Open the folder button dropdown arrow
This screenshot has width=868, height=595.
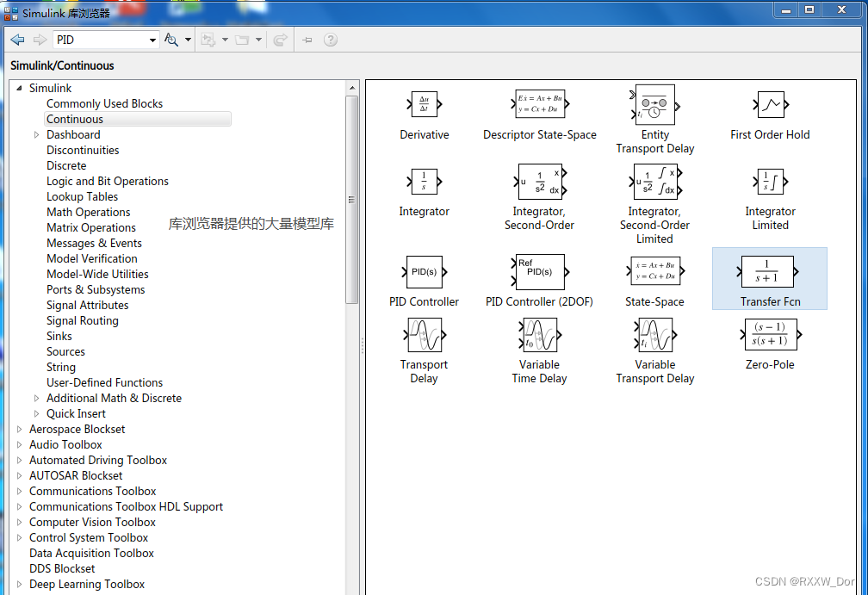click(258, 40)
